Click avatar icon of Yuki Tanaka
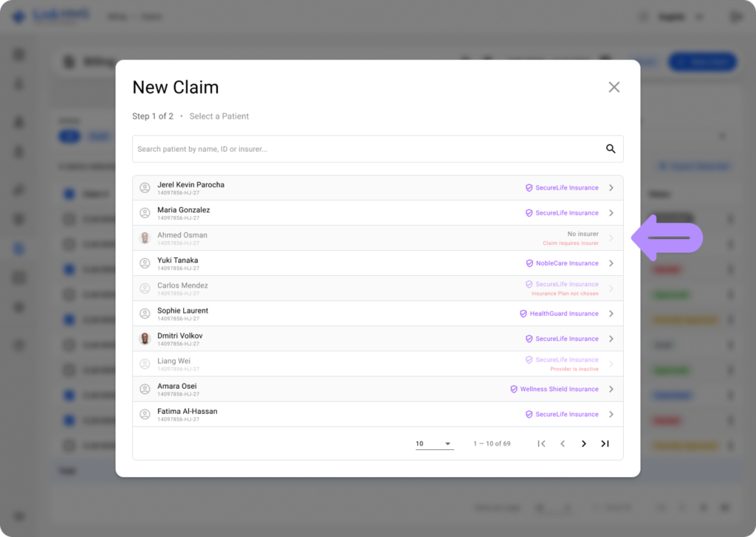This screenshot has height=537, width=756. coord(145,263)
